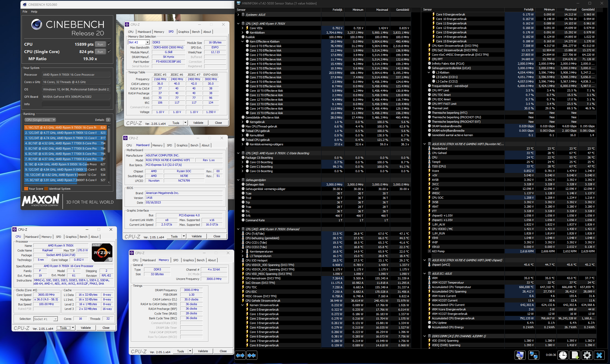Click the Details arrow button in Ranking
The width and height of the screenshot is (610, 364).
(108, 120)
